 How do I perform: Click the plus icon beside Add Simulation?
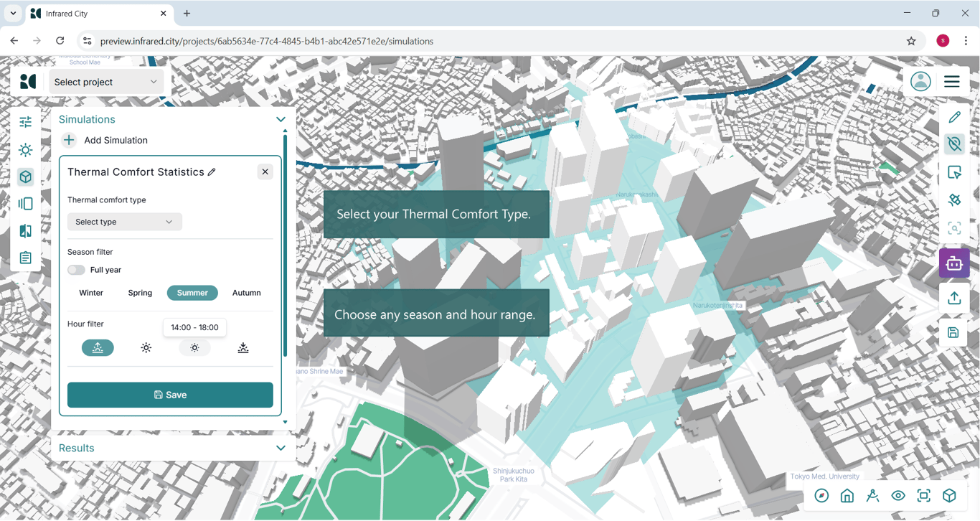point(69,140)
